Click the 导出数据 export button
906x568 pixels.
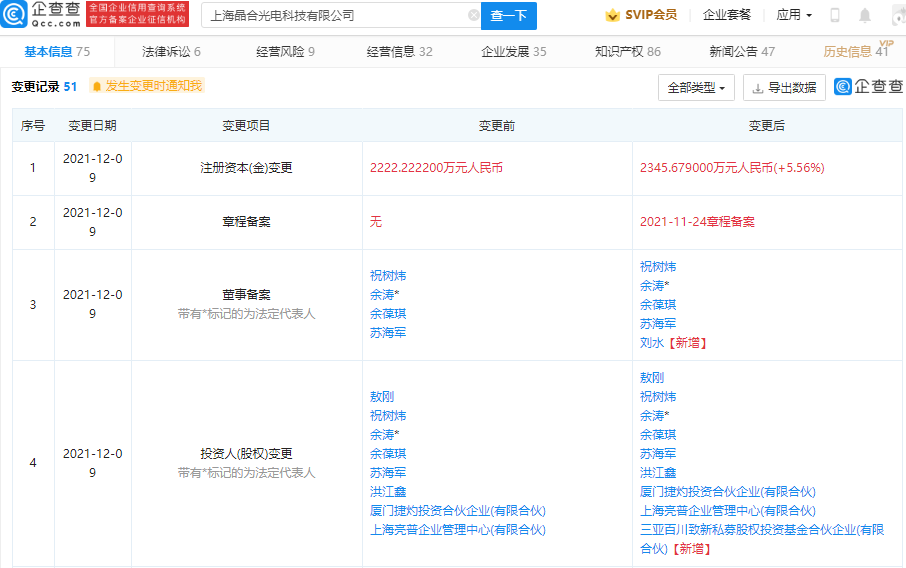pos(784,88)
